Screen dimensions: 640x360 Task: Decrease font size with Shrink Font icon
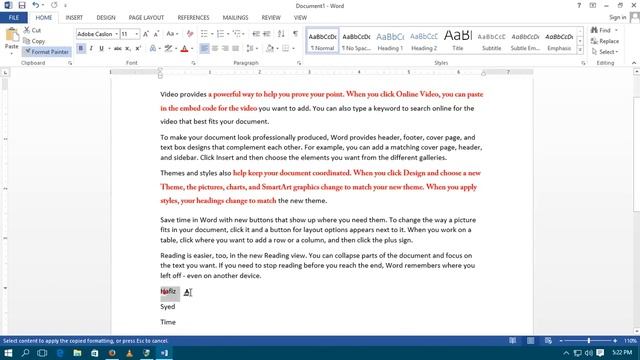click(x=156, y=34)
